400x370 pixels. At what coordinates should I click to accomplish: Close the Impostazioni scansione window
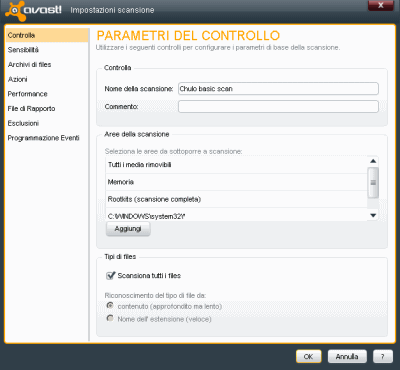pyautogui.click(x=381, y=5)
